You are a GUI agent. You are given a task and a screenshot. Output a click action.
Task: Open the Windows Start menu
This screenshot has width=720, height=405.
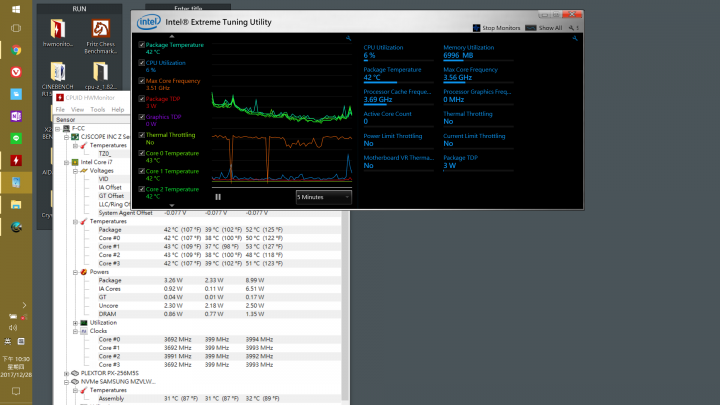(16, 9)
